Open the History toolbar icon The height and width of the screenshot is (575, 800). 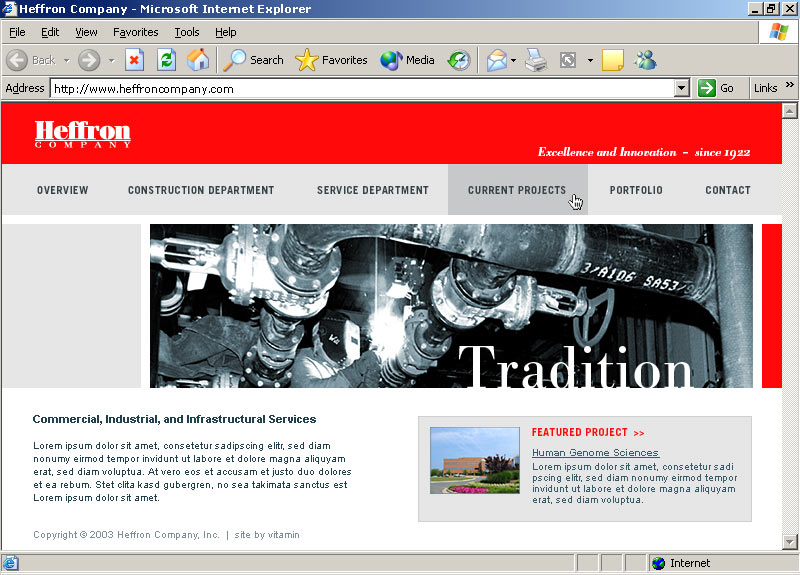click(x=459, y=60)
